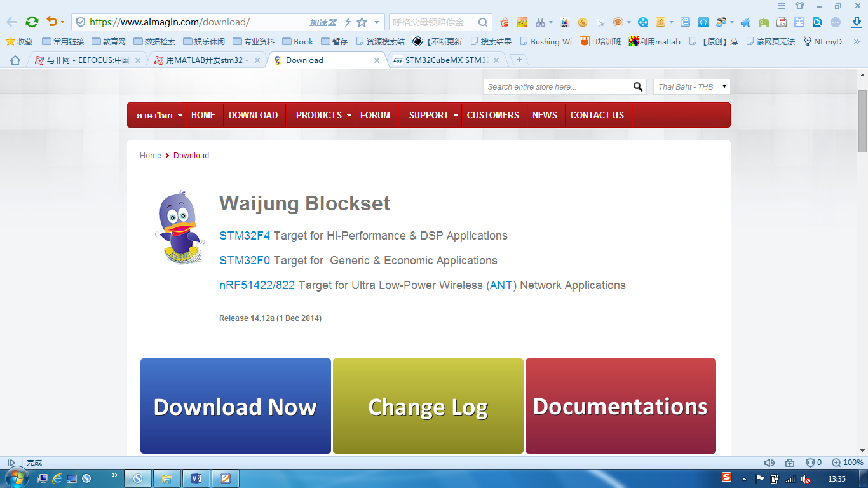Click the Documentations button
This screenshot has height=488, width=868.
click(x=621, y=406)
